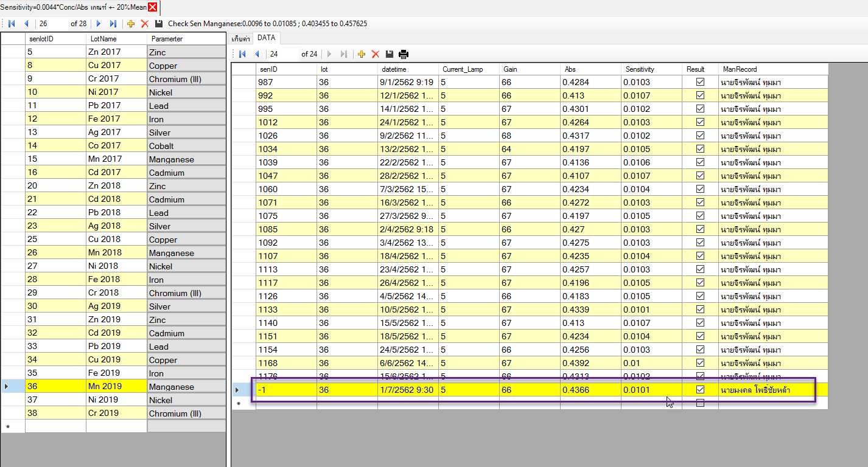Go to first record in top navigator
868x467 pixels.
tap(12, 24)
